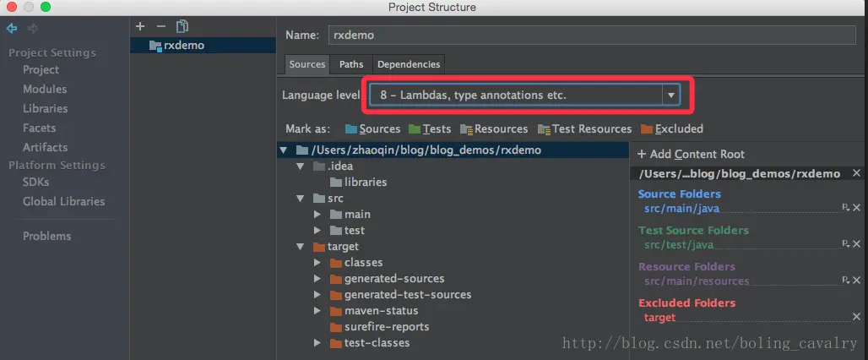This screenshot has height=360, width=868.
Task: Unmark src/main/resources resource folder
Action: tap(856, 281)
